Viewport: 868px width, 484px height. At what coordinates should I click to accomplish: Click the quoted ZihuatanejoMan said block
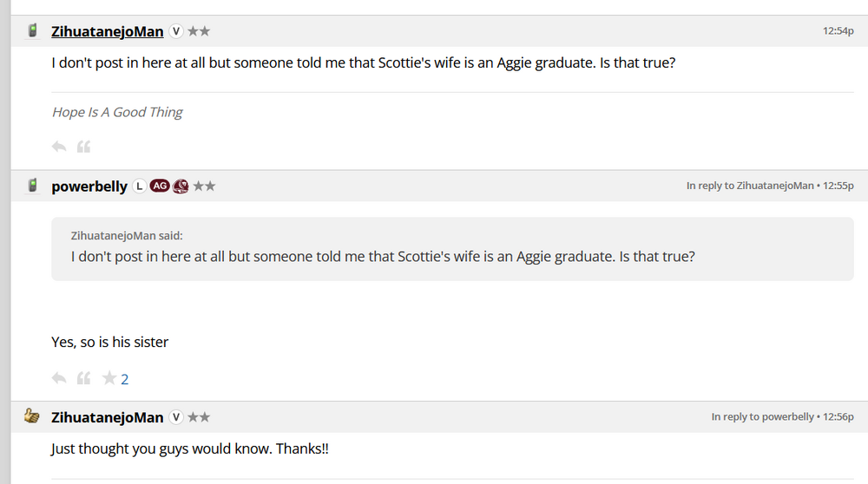pyautogui.click(x=452, y=248)
